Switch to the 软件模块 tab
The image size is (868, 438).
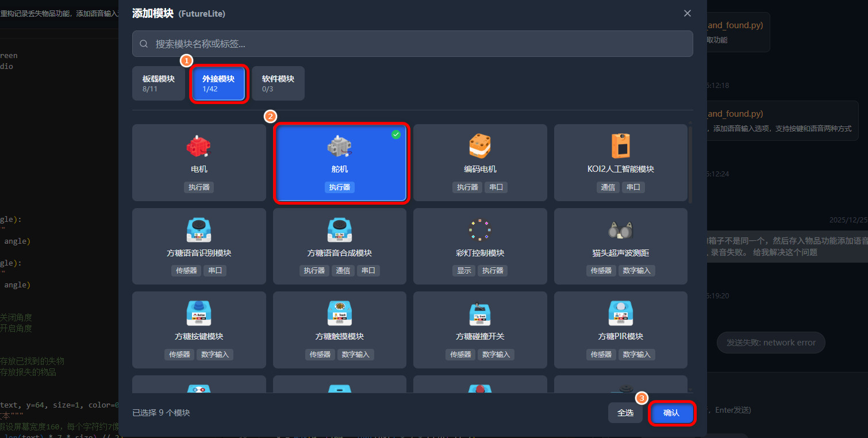(x=278, y=83)
